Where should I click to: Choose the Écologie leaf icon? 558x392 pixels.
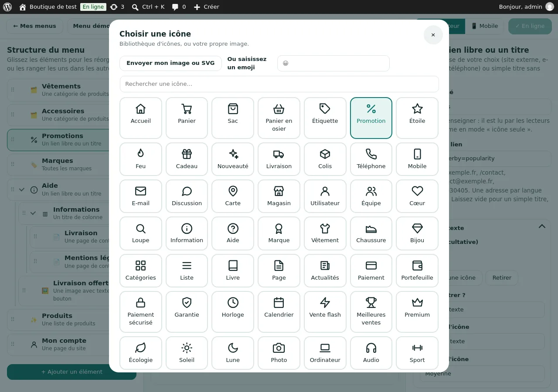[x=141, y=353]
